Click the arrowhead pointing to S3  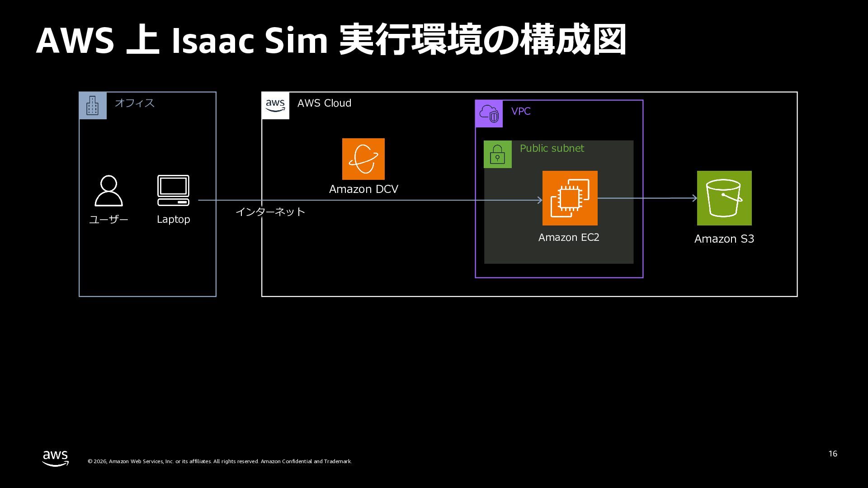coord(694,198)
